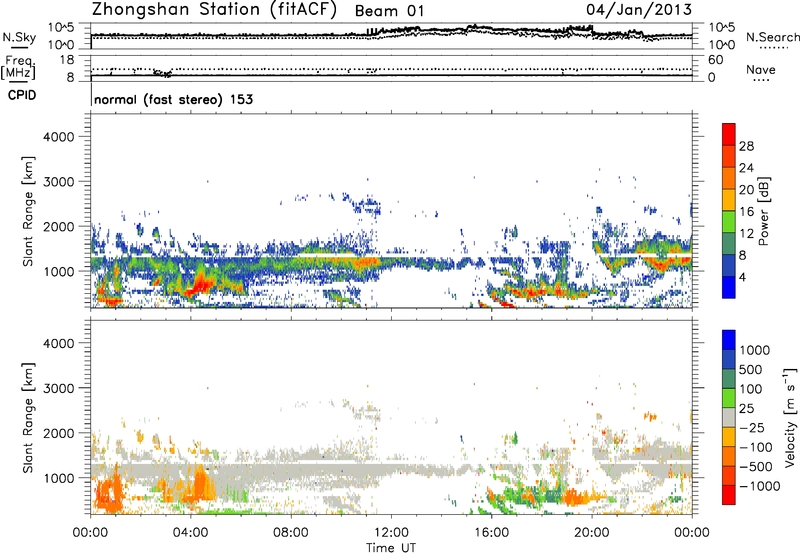Screen dimensions: 800x554
Task: Click the "Slant Range [km]" label of the power panel
Action: pos(28,211)
